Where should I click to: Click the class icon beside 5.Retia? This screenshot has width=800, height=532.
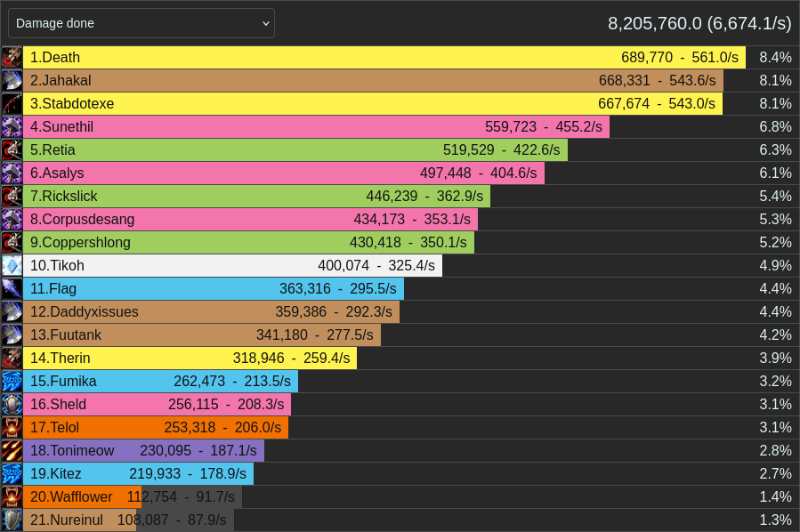12,150
